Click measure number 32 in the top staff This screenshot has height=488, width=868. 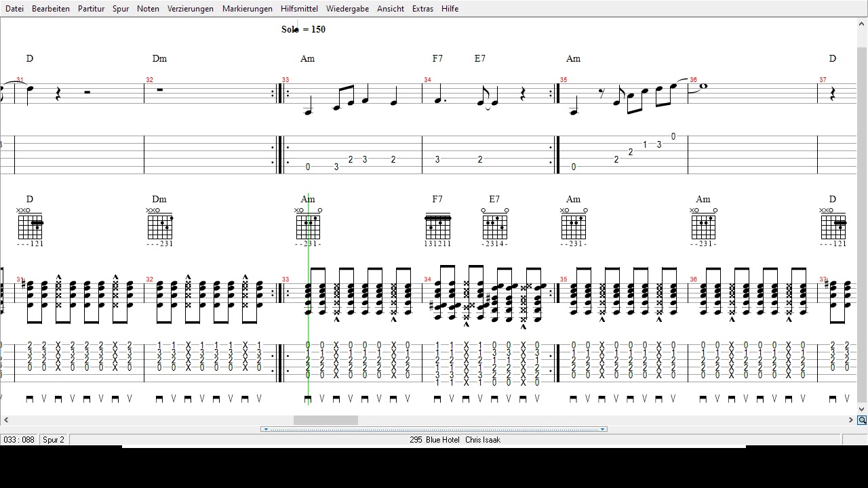149,80
